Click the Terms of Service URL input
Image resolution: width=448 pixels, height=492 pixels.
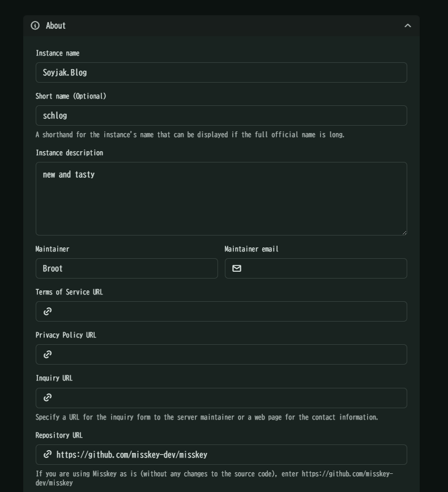(x=221, y=311)
